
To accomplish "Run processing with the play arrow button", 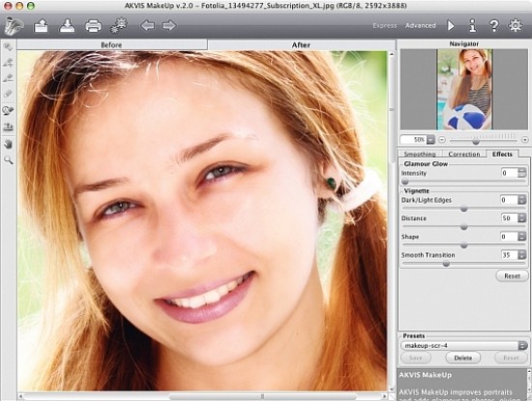I will [451, 26].
